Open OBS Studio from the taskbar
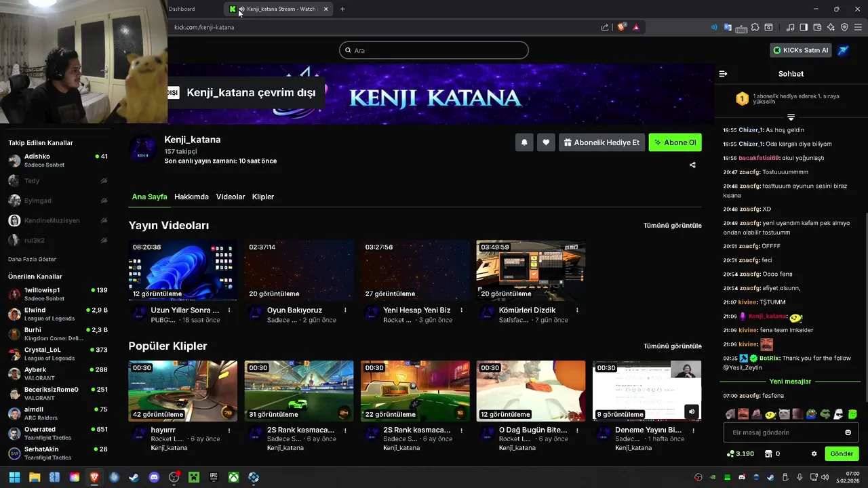 [174, 477]
